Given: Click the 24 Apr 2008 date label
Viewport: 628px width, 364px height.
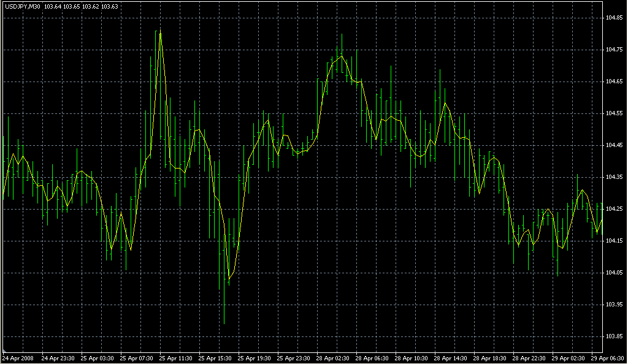Looking at the screenshot, I should (x=17, y=358).
